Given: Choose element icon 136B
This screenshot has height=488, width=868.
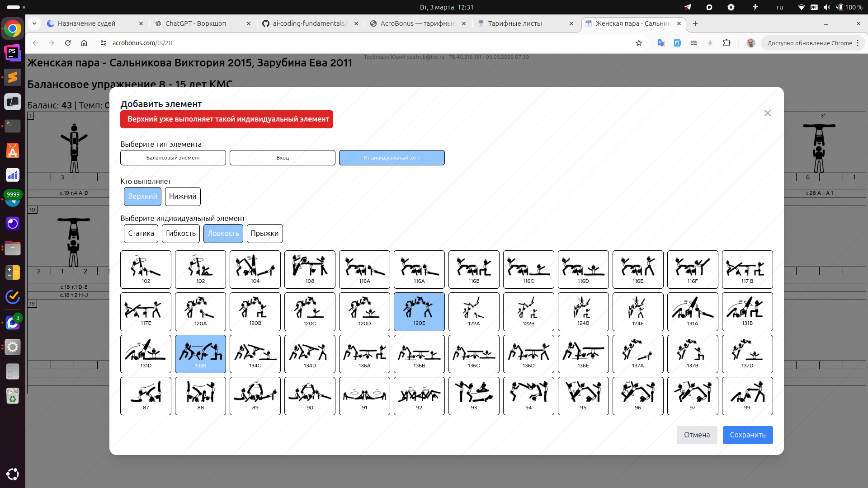Looking at the screenshot, I should point(419,354).
